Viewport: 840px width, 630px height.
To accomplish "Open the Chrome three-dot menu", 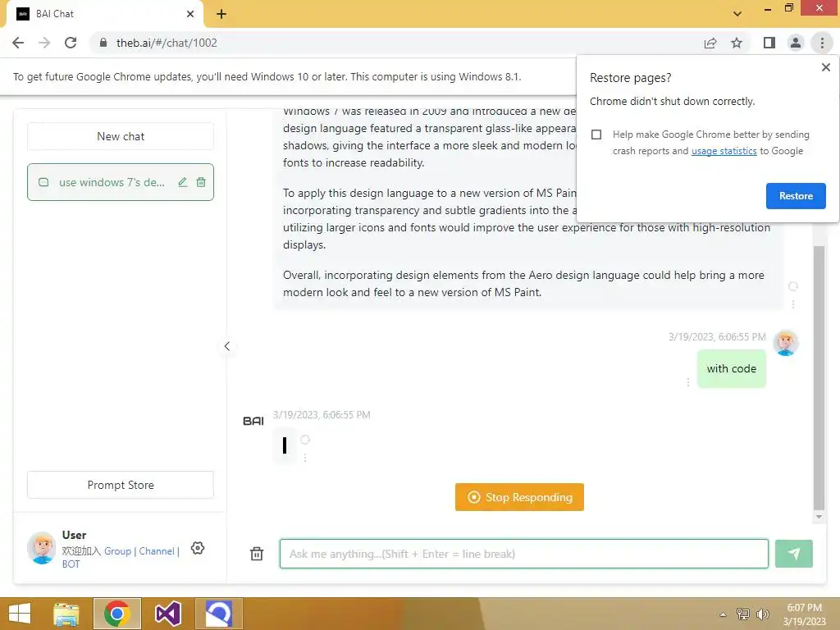I will 822,43.
